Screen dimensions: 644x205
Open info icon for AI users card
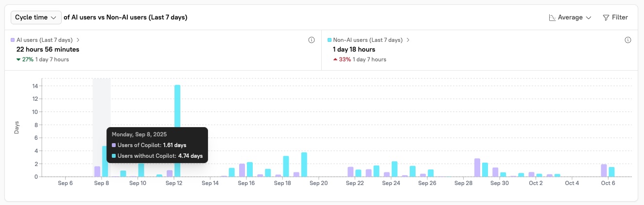coord(312,40)
